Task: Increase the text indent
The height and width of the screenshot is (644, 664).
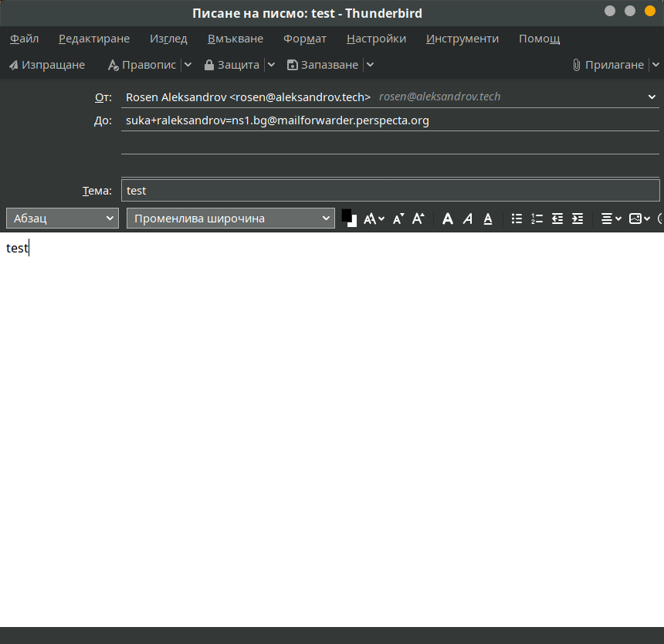Action: pyautogui.click(x=578, y=219)
